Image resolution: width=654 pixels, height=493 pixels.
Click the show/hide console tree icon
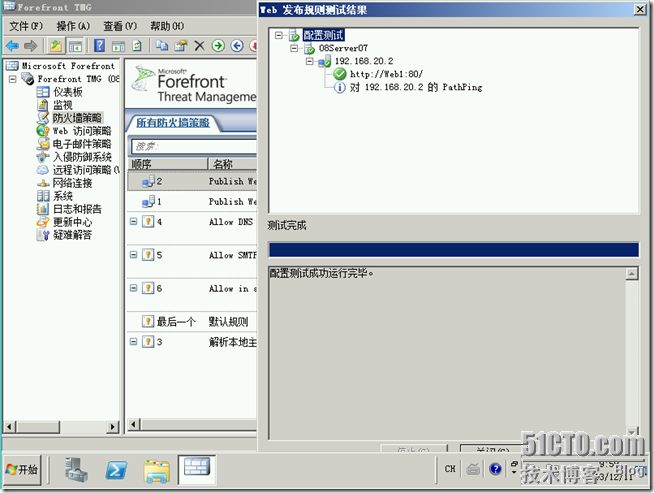click(x=75, y=46)
